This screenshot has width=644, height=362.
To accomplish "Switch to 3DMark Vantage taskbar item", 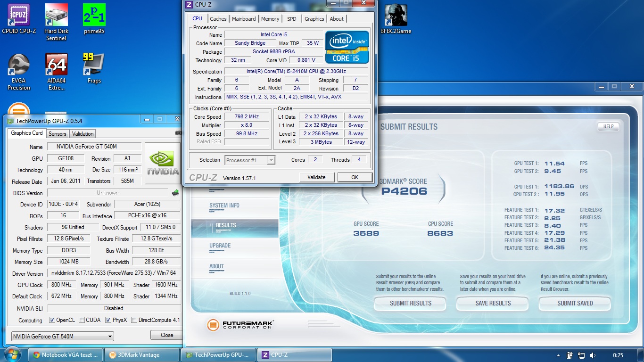I will pos(142,355).
